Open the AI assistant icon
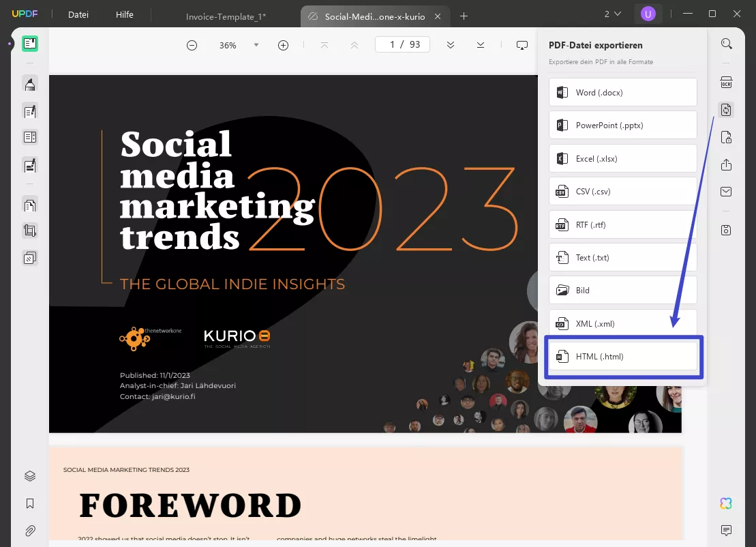This screenshot has width=756, height=547. pos(725,503)
